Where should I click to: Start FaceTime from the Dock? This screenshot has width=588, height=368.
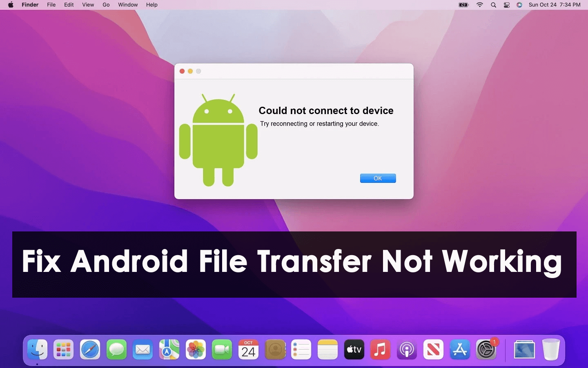click(221, 350)
